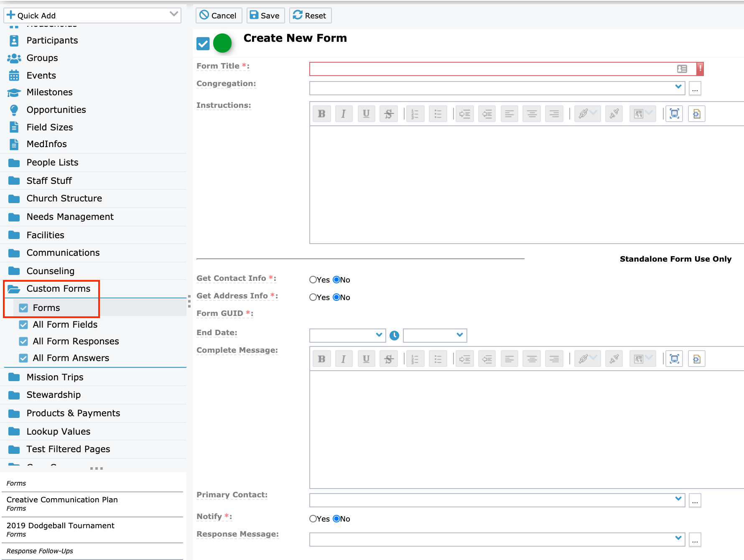
Task: Click ellipsis button next to Primary Contact
Action: 695,501
